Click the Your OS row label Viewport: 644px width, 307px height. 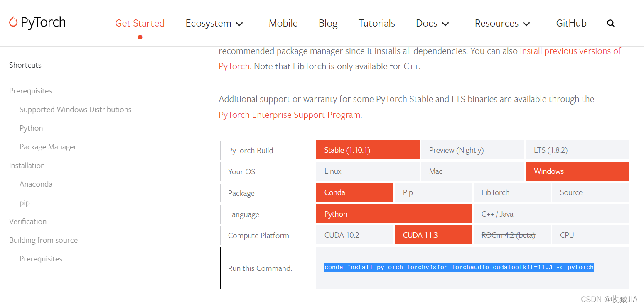[241, 172]
